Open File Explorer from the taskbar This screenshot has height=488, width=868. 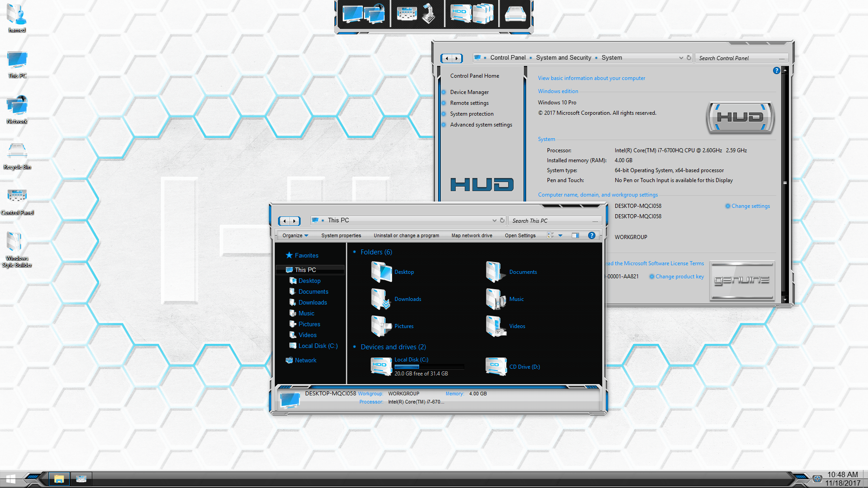(59, 479)
